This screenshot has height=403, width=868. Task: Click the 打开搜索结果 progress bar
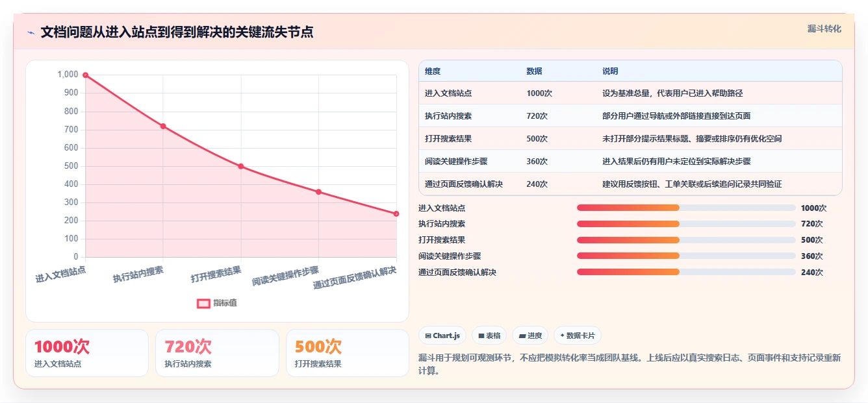click(686, 240)
